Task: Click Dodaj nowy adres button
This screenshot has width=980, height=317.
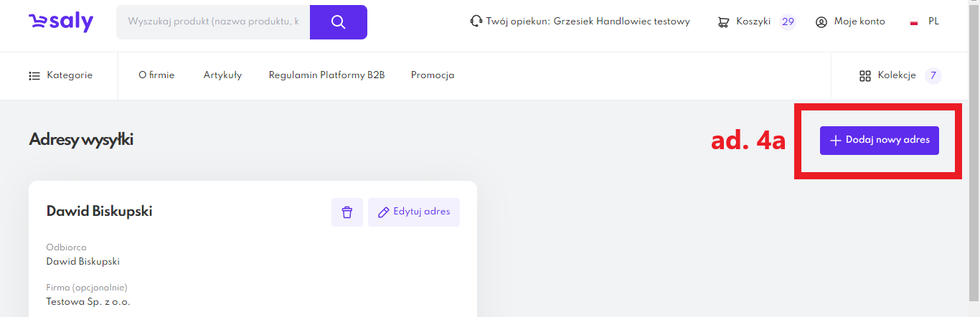Action: tap(879, 141)
